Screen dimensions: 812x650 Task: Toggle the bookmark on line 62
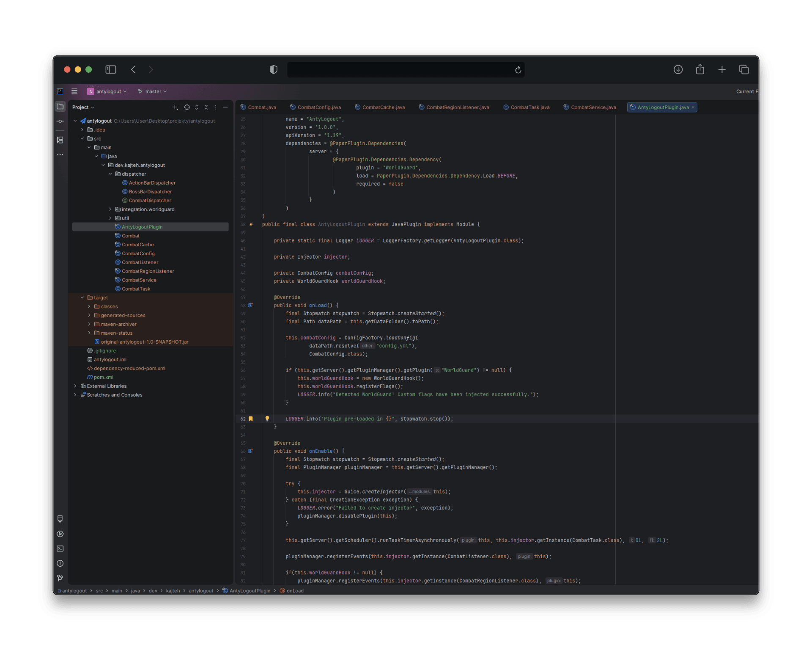pyautogui.click(x=252, y=419)
